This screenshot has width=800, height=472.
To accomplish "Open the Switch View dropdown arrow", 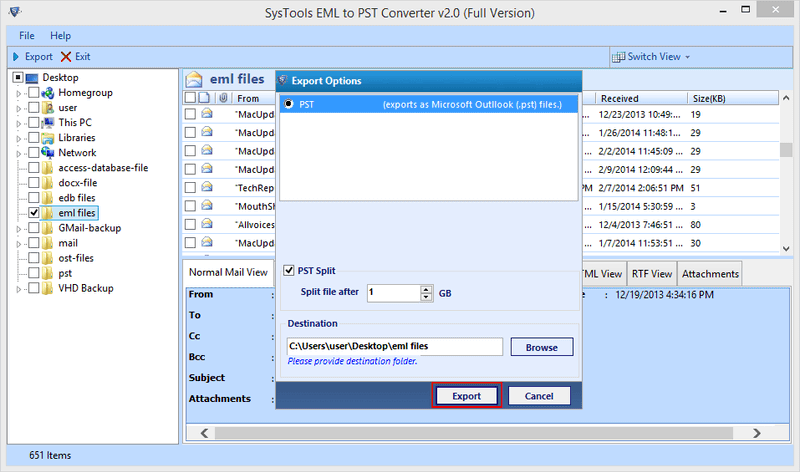I will tap(688, 57).
